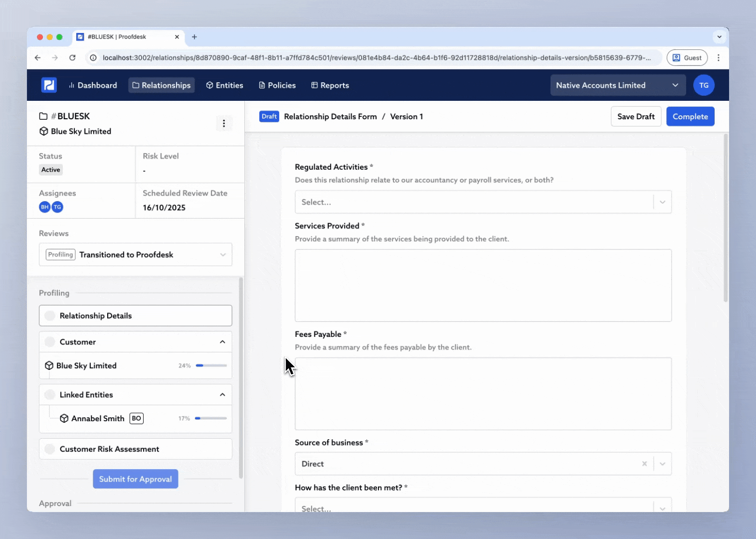Open the Regulated Activities dropdown

tap(483, 202)
